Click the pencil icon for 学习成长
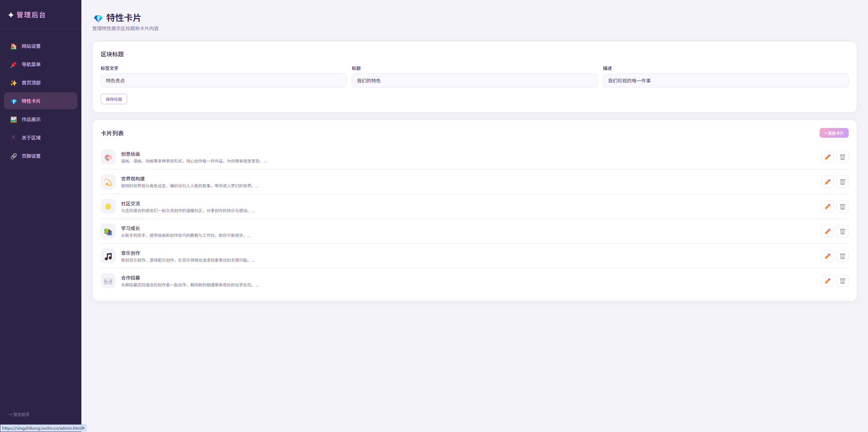 (827, 231)
